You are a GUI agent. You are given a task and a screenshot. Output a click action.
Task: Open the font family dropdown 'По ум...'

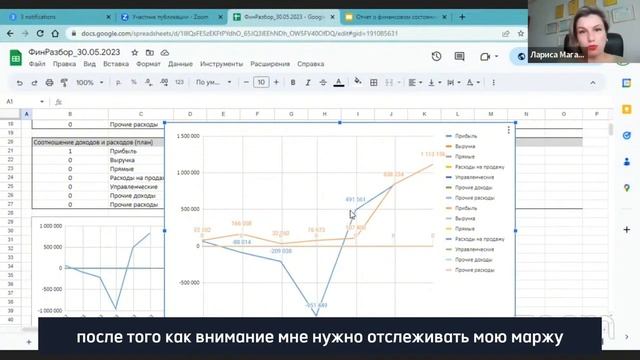click(x=213, y=83)
